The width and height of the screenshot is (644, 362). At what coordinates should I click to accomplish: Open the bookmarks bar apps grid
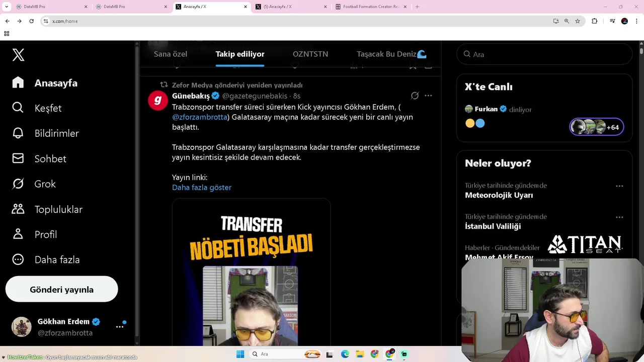[x=7, y=34]
